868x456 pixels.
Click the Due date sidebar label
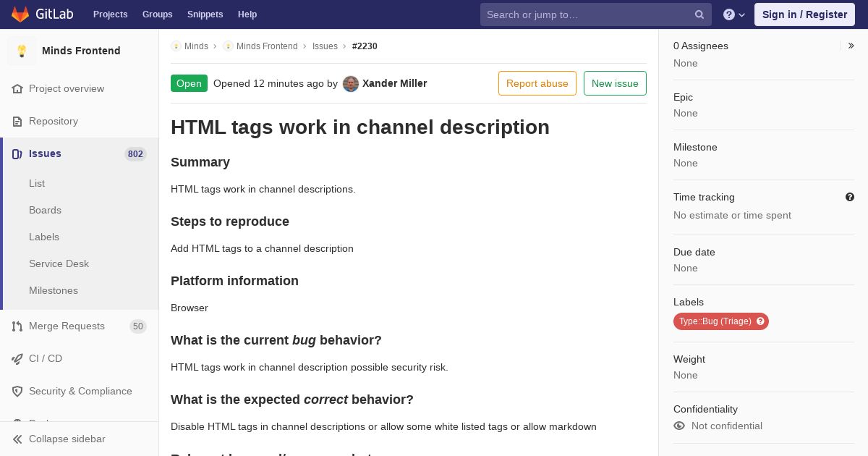point(694,252)
